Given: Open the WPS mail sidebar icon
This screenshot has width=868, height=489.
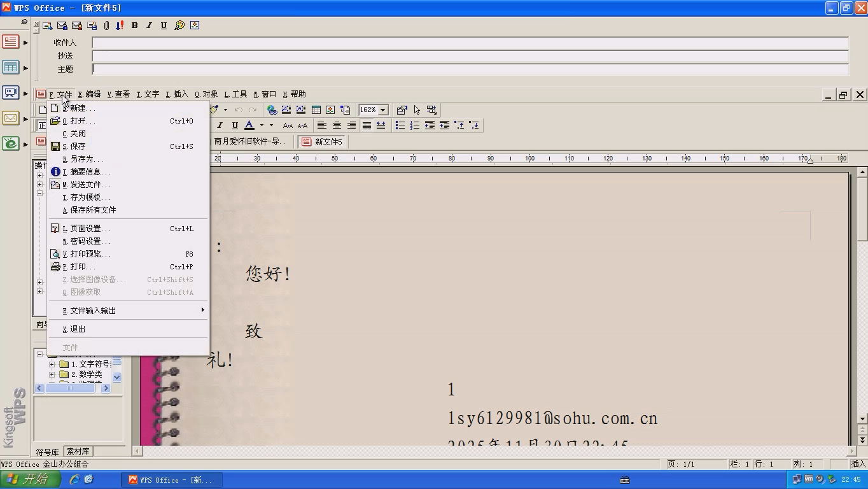Looking at the screenshot, I should [11, 118].
